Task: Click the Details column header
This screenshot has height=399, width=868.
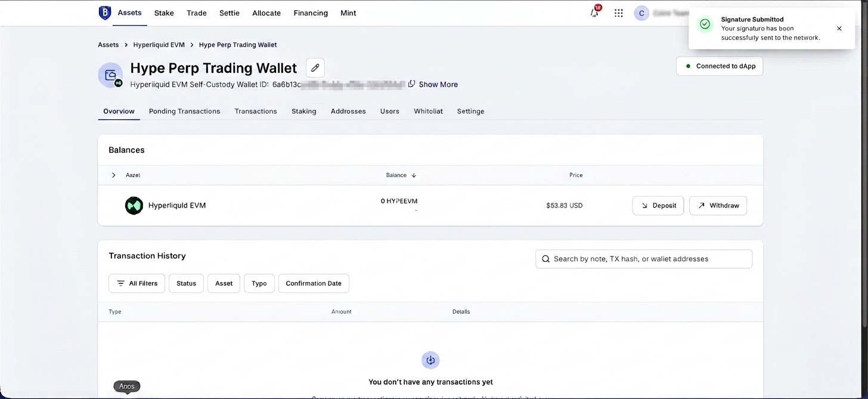Action: pos(461,312)
